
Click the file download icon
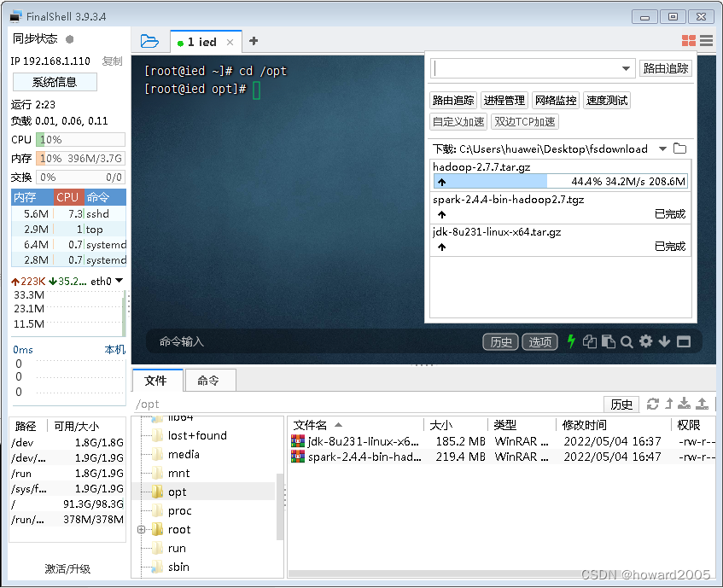pos(685,404)
